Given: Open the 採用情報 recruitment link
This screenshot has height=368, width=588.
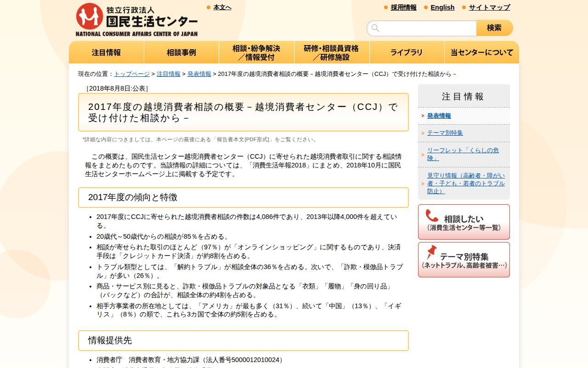Looking at the screenshot, I should tap(404, 7).
